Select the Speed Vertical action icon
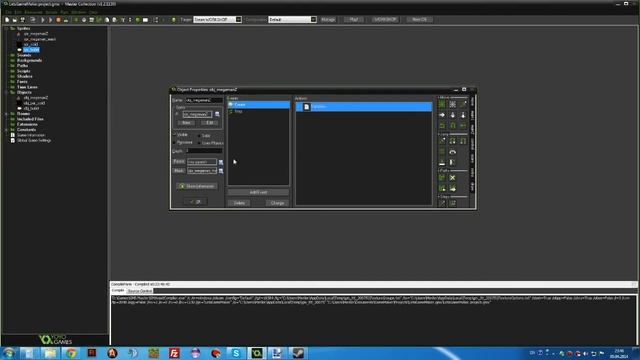This screenshot has height=360, width=640. [453, 115]
